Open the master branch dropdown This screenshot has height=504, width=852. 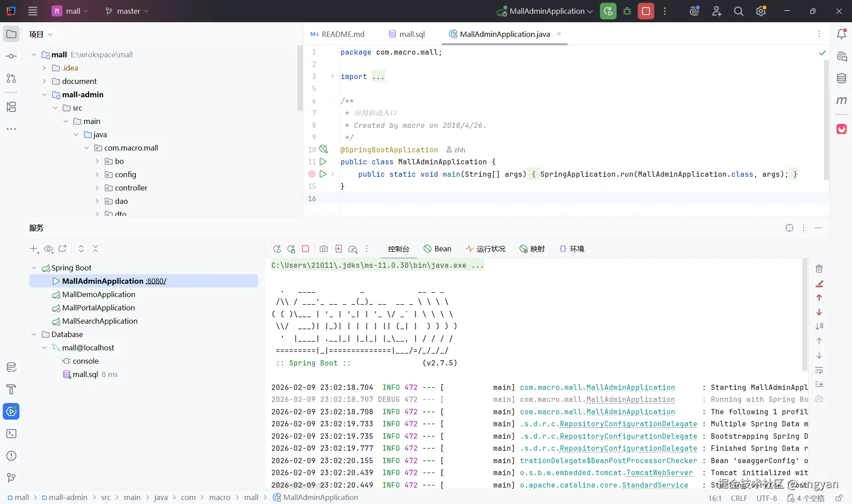tap(127, 11)
